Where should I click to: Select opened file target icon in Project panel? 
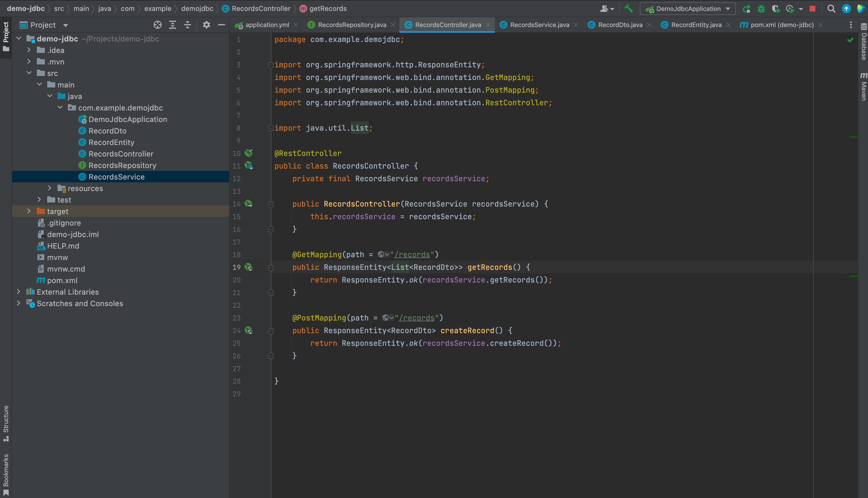pos(157,25)
